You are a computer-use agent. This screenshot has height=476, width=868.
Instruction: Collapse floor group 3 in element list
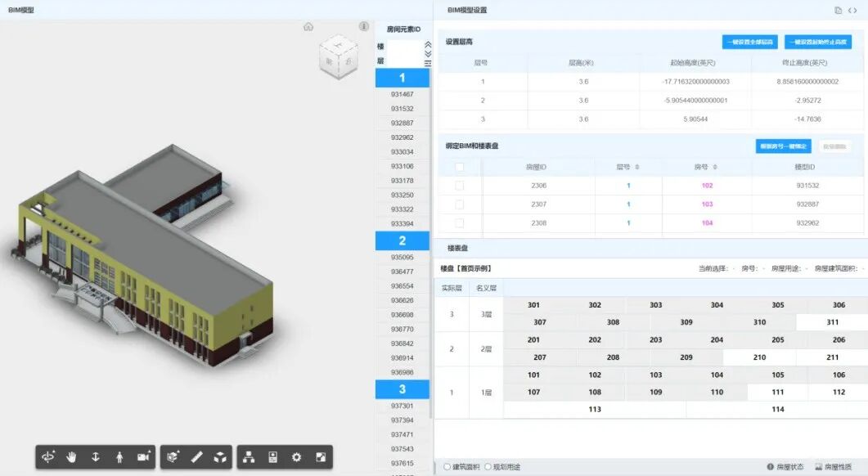click(x=403, y=389)
